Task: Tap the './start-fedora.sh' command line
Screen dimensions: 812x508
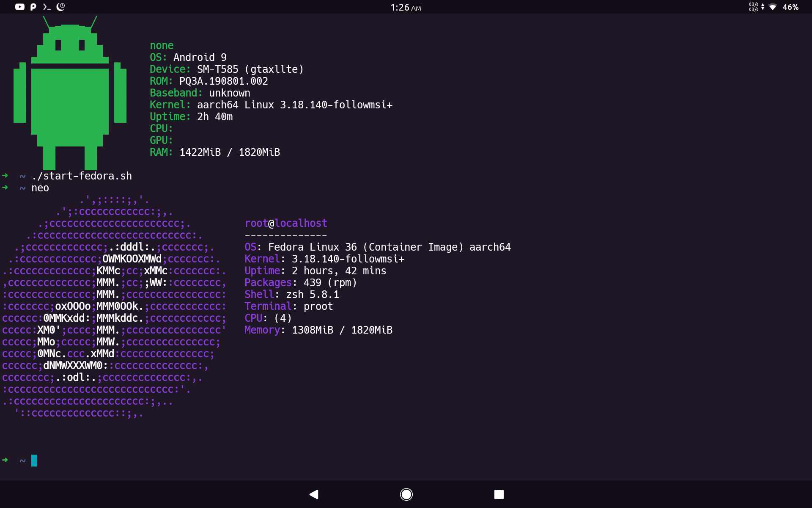Action: click(x=82, y=176)
